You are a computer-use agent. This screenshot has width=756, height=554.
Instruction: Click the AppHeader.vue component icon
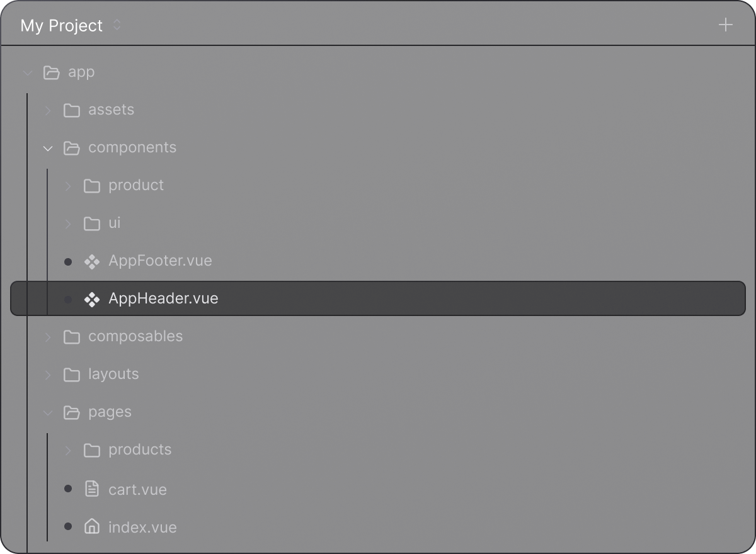coord(92,299)
